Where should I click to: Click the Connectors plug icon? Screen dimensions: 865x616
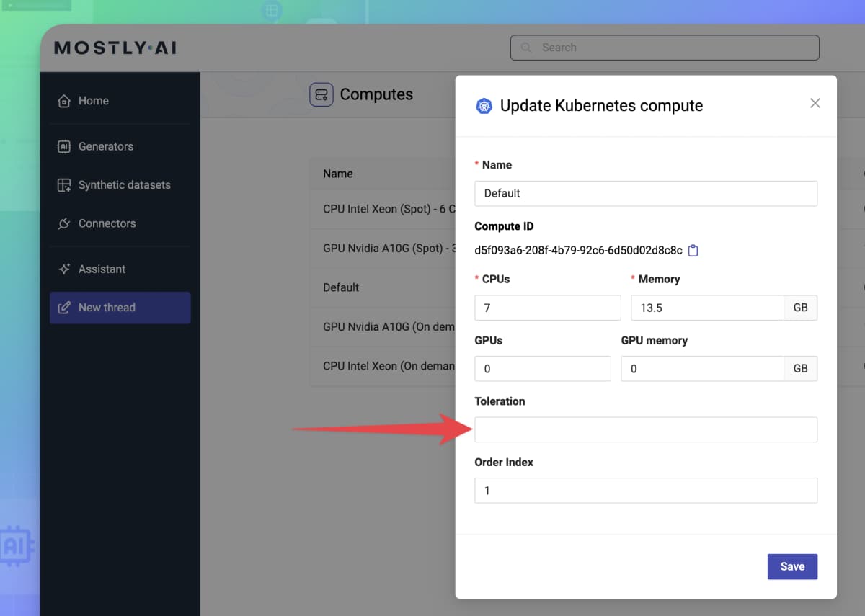coord(64,223)
